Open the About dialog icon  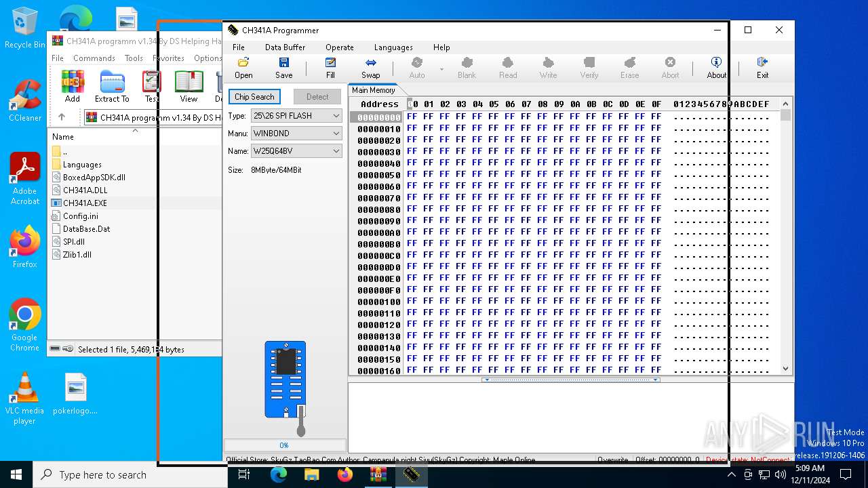716,68
